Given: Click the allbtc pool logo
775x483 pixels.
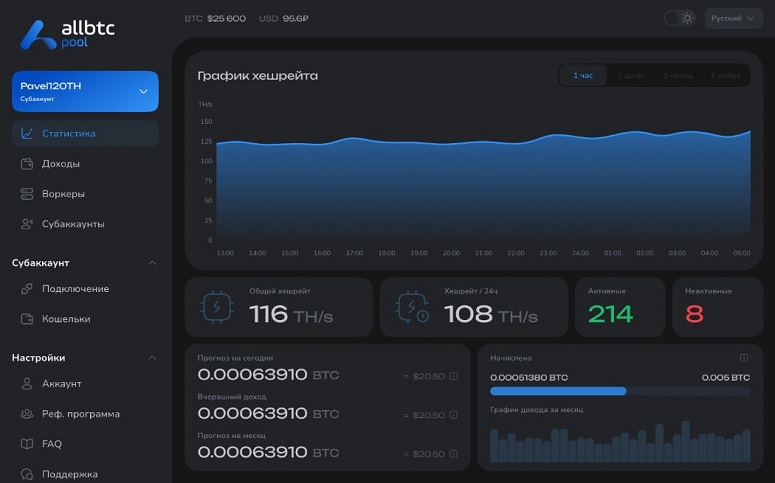Looking at the screenshot, I should click(x=67, y=35).
